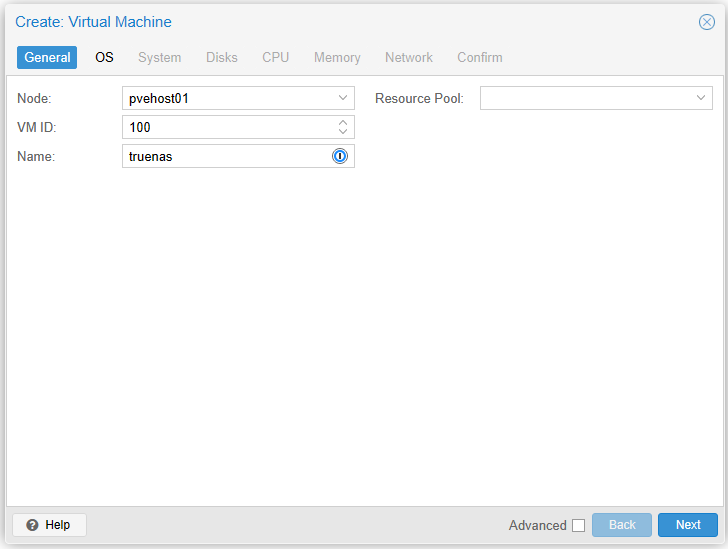Switch to the OS tab
The width and height of the screenshot is (728, 549).
pyautogui.click(x=105, y=57)
